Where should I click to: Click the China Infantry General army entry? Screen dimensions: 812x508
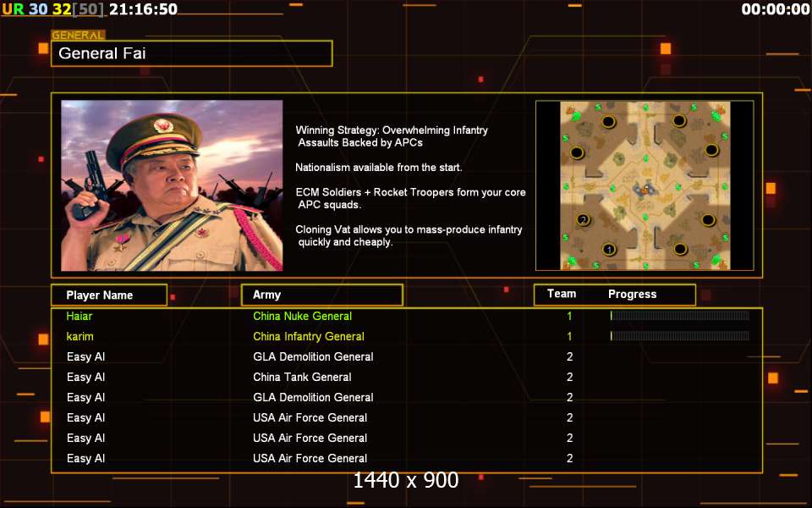pos(309,336)
